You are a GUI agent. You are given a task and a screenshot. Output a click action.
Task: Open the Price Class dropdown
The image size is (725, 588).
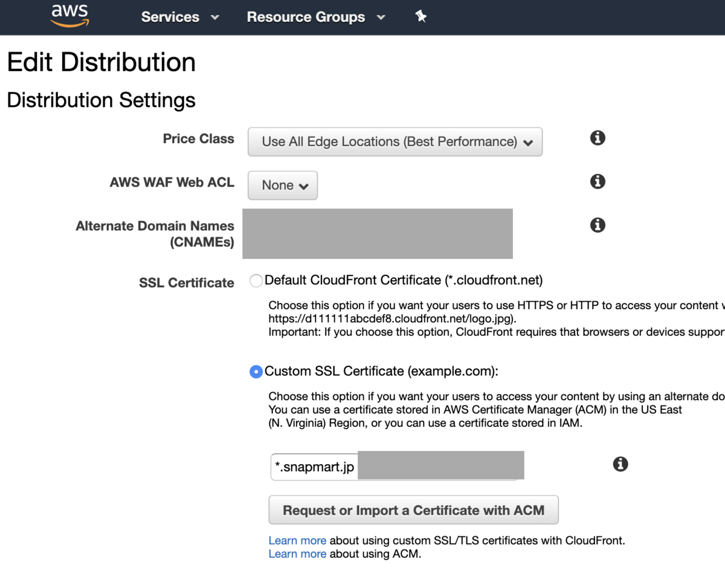coord(395,142)
